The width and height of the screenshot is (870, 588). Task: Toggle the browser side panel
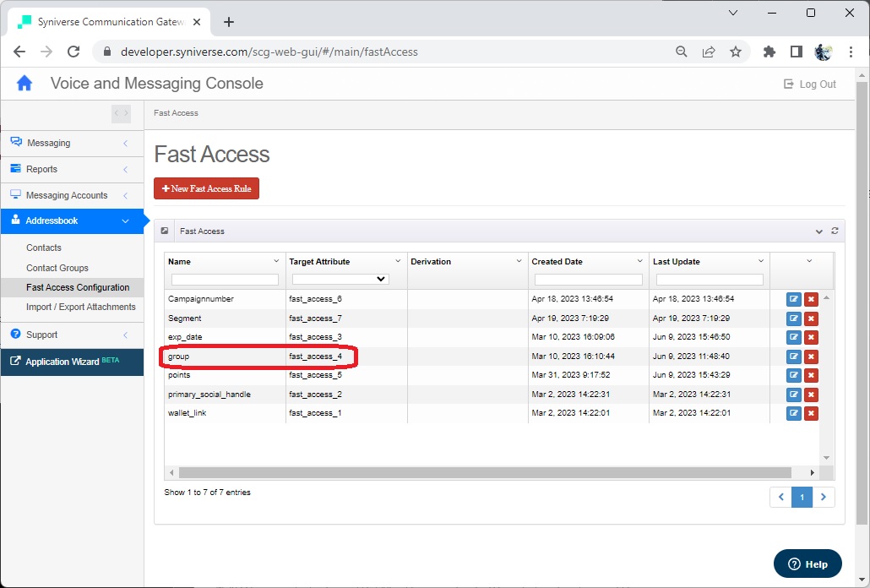[x=797, y=52]
